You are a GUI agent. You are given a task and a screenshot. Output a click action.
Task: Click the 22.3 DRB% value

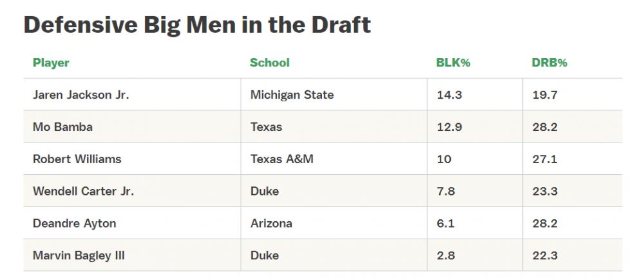(x=544, y=255)
